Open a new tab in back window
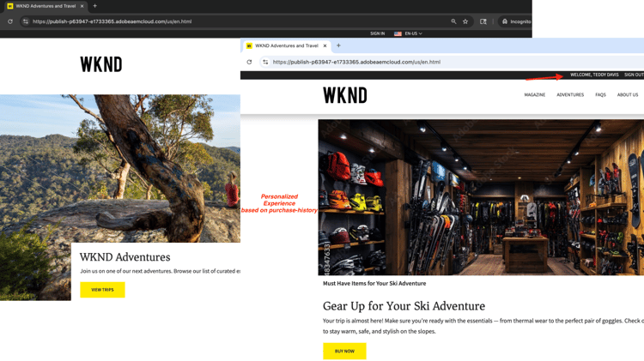The height and width of the screenshot is (361, 644). pyautogui.click(x=94, y=6)
